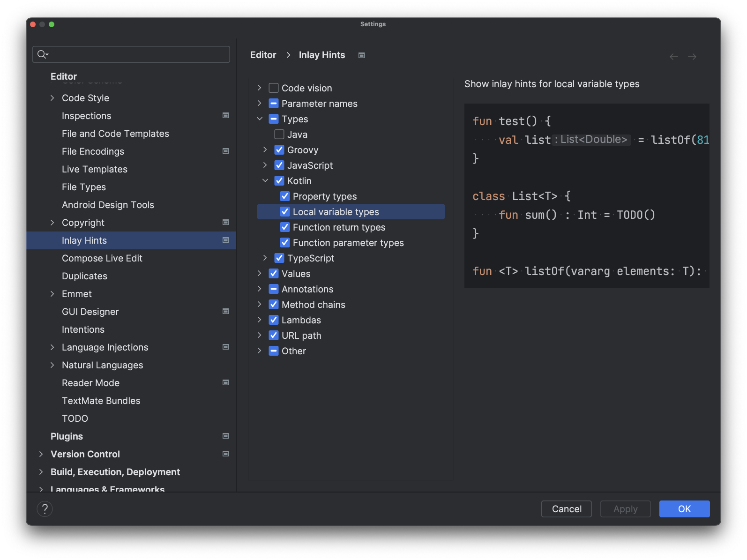
Task: Expand the Parameter names node
Action: (260, 104)
